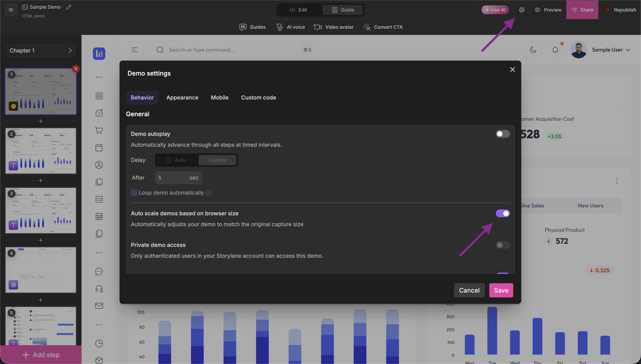
Task: Check the Loop demo automatically checkbox
Action: click(x=134, y=193)
